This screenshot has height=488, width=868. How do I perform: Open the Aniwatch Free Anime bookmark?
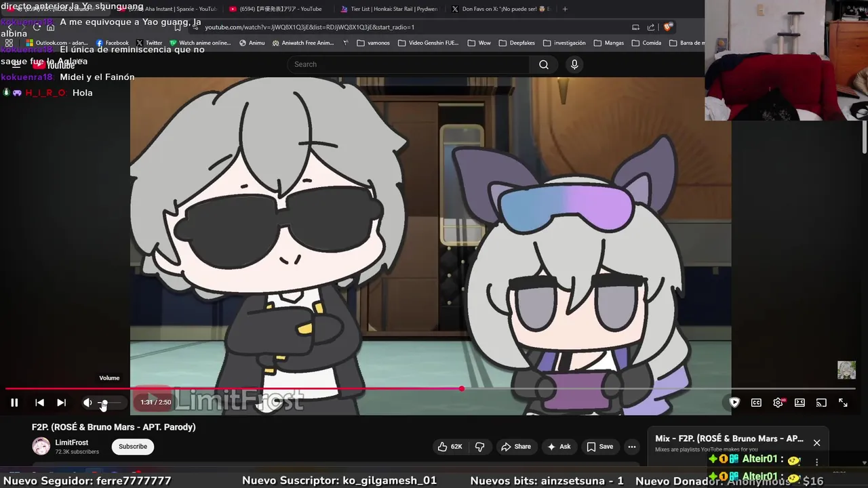point(302,43)
